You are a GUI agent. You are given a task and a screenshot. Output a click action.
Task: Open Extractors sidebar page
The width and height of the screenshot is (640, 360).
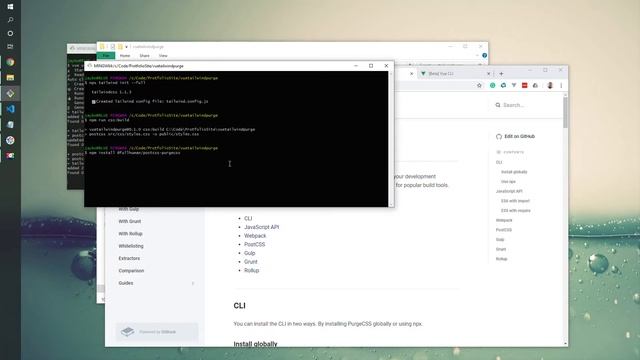tap(129, 258)
